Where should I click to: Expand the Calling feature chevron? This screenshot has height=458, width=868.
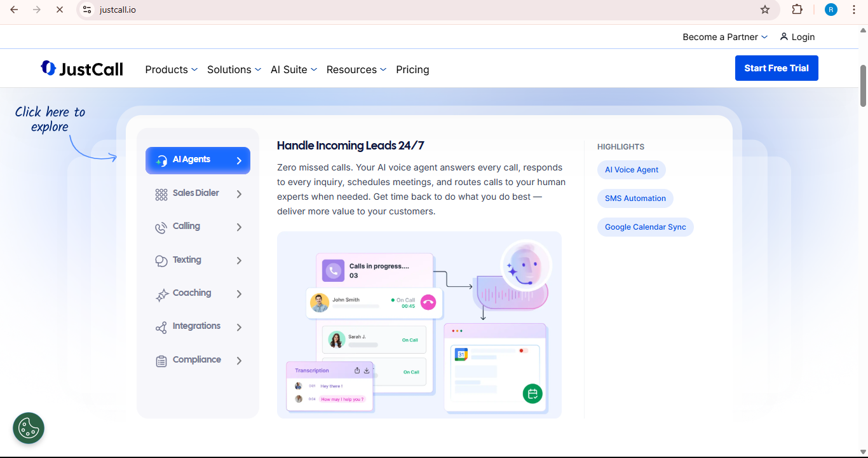click(239, 227)
